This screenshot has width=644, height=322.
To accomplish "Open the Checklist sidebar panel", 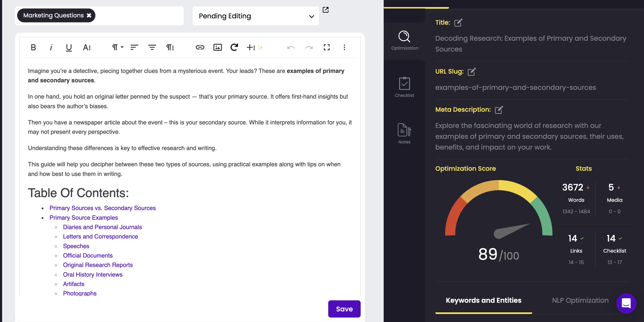I will [404, 87].
